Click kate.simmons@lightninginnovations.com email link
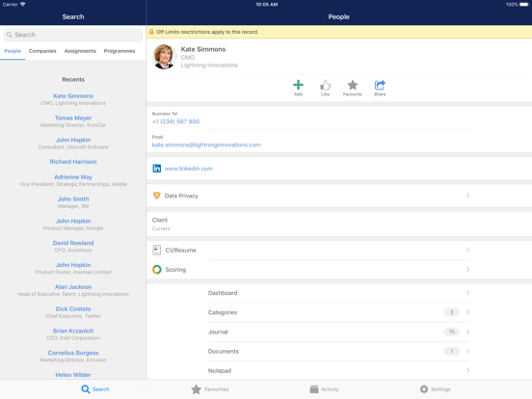Viewport: 532px width, 399px height. pyautogui.click(x=206, y=145)
